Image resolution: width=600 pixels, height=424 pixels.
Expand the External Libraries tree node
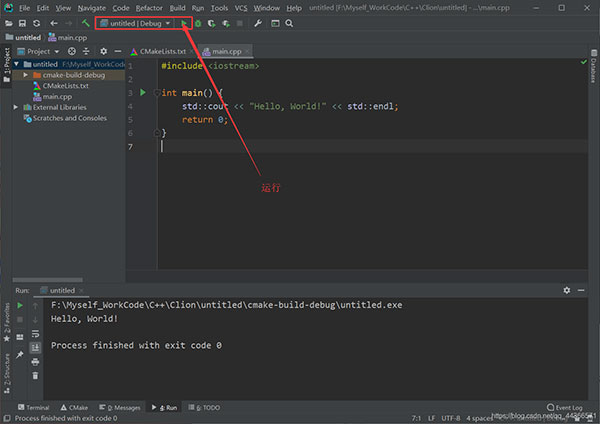click(16, 106)
